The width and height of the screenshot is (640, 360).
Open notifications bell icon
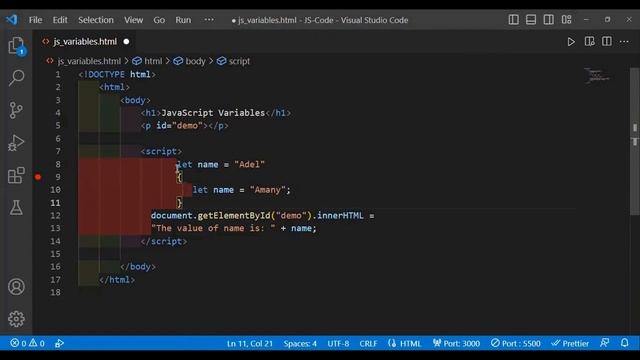pyautogui.click(x=624, y=343)
